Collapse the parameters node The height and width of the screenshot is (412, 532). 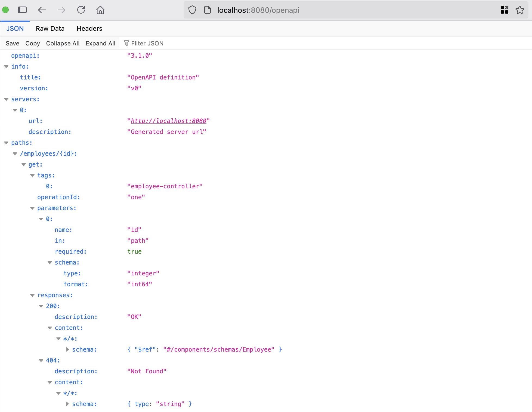(32, 208)
